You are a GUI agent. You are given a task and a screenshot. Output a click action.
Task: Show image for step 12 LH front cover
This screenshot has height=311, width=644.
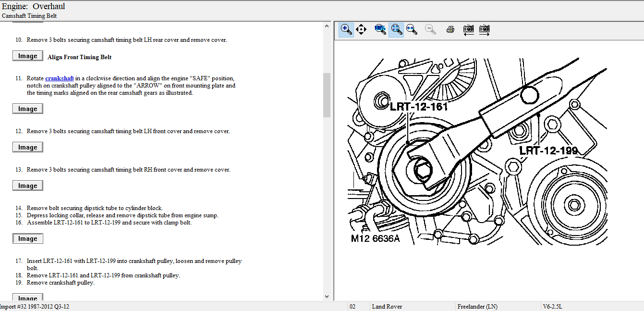coord(28,148)
